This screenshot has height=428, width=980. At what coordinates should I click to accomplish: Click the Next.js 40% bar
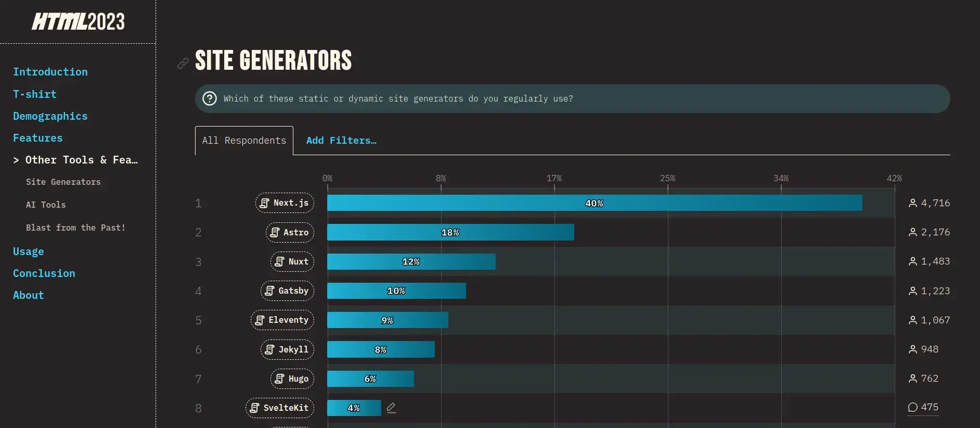click(x=595, y=203)
